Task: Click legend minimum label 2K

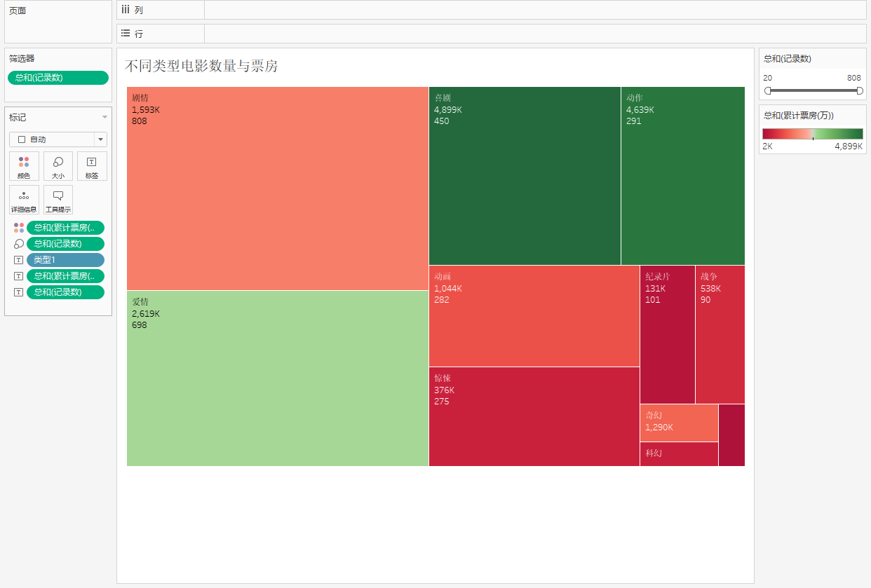Action: tap(768, 147)
